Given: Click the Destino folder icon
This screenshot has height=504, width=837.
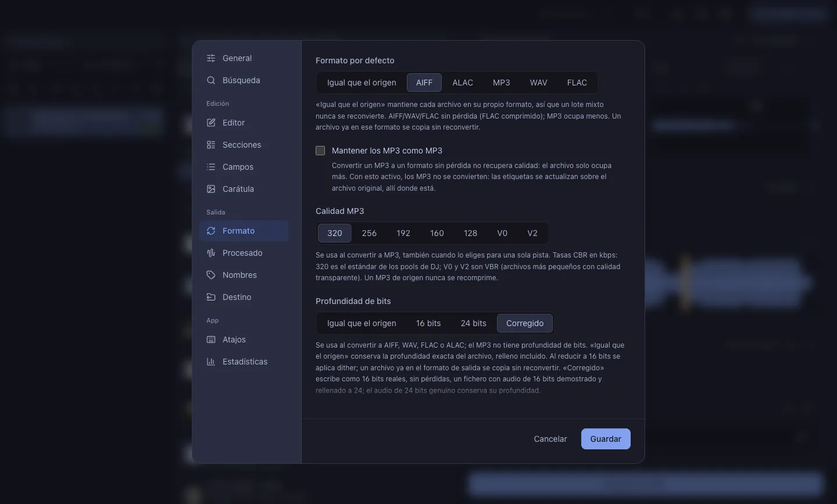Looking at the screenshot, I should (211, 297).
